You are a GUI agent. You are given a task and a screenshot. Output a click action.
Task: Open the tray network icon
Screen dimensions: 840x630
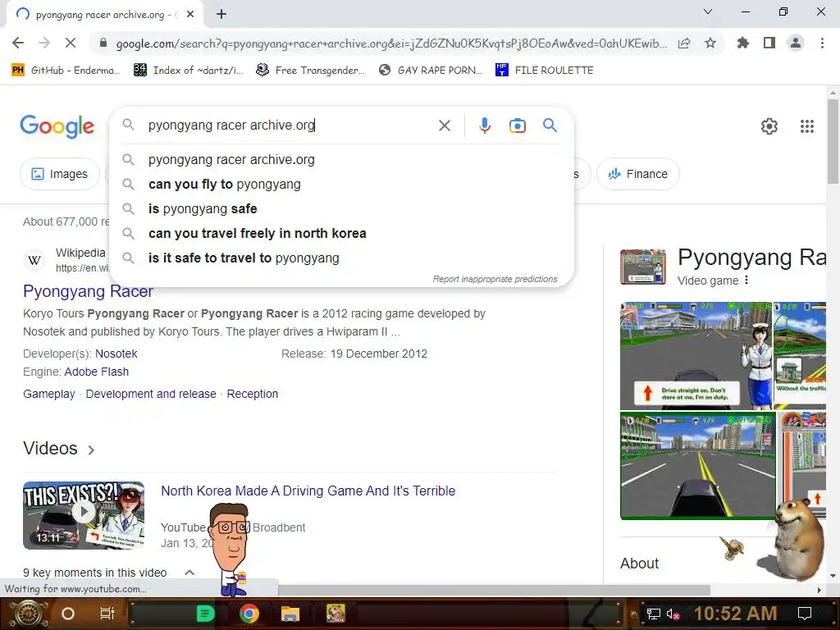pyautogui.click(x=653, y=614)
